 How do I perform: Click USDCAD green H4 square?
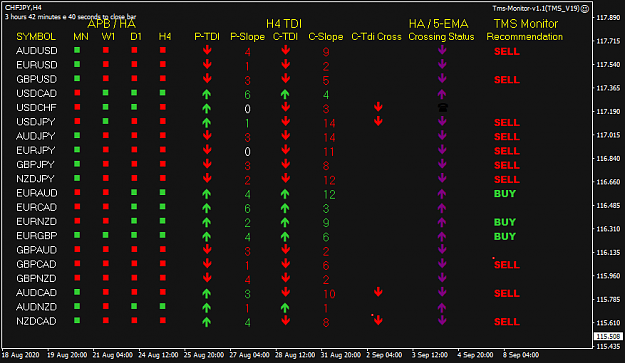(x=163, y=93)
